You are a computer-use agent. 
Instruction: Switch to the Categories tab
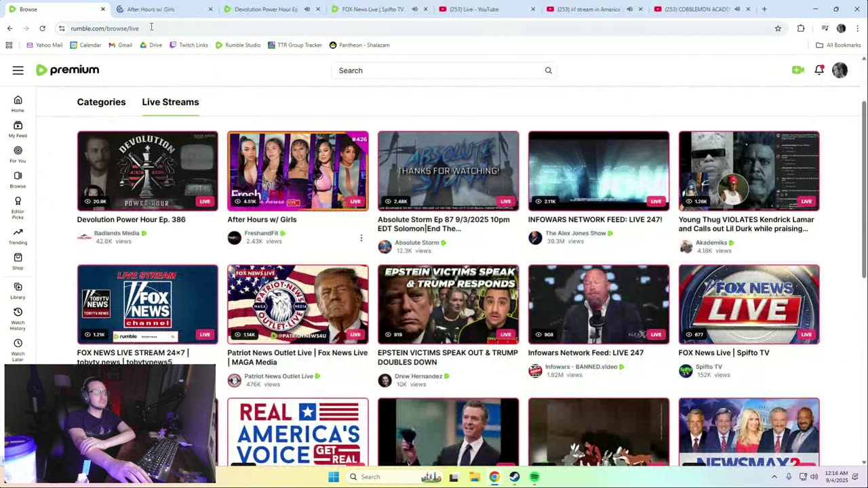tap(101, 102)
